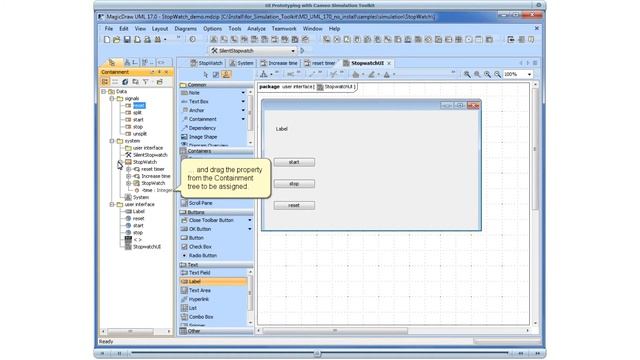Switch to the System diagram tab
640x360 pixels.
click(x=242, y=63)
